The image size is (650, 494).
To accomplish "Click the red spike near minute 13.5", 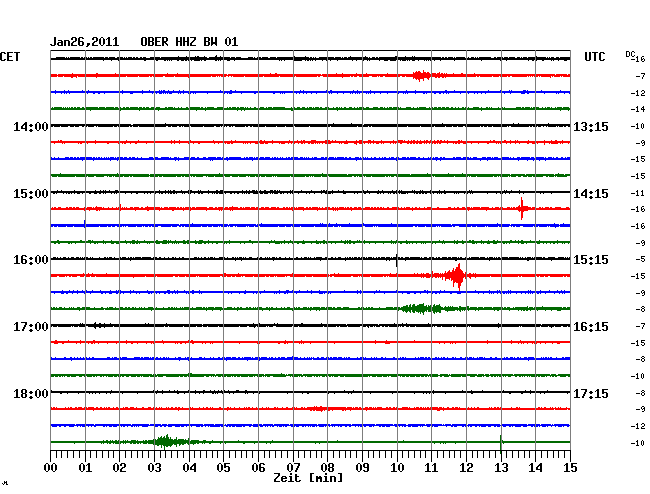I will click(522, 208).
